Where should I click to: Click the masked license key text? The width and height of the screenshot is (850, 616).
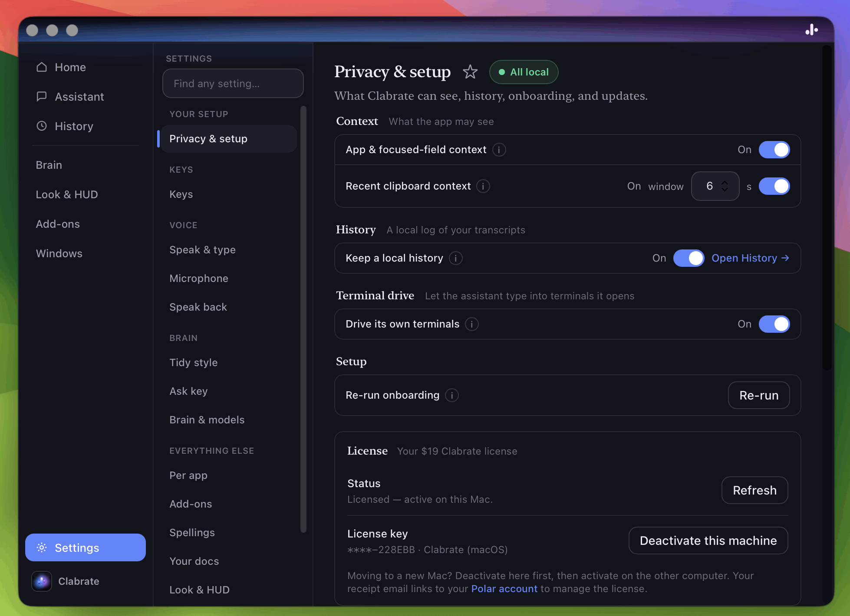[427, 550]
